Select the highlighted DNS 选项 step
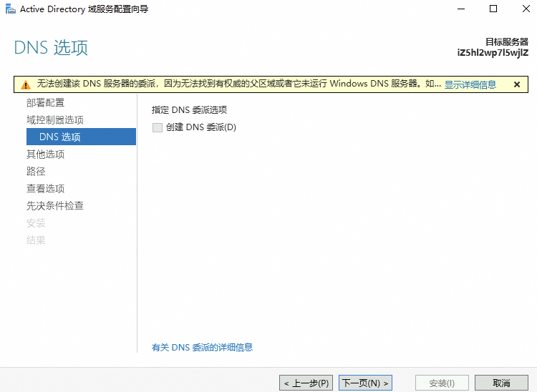 [x=81, y=137]
